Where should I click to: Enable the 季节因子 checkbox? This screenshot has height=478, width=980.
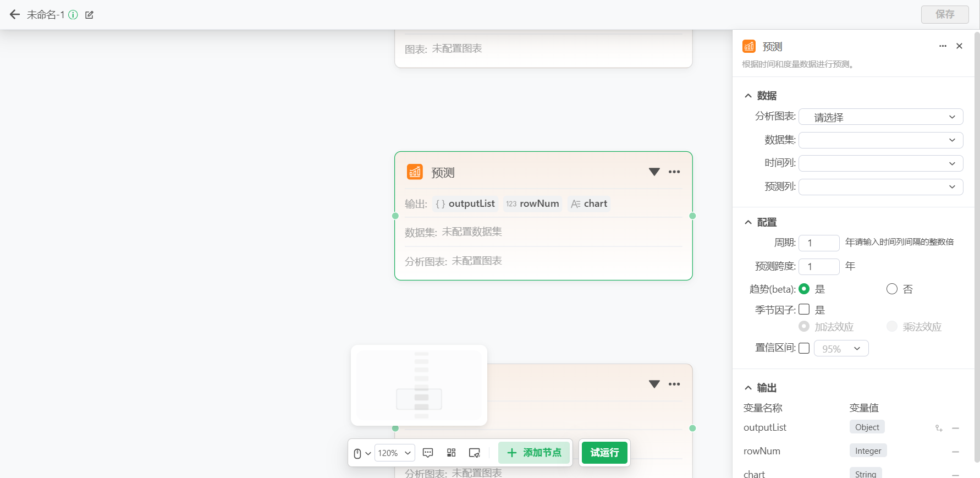[804, 309]
